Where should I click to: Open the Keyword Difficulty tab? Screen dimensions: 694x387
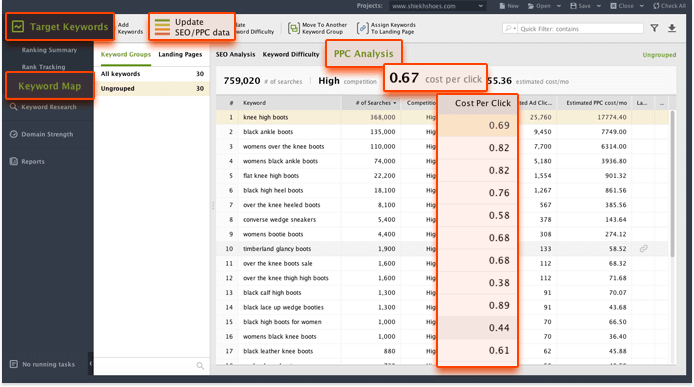click(291, 54)
